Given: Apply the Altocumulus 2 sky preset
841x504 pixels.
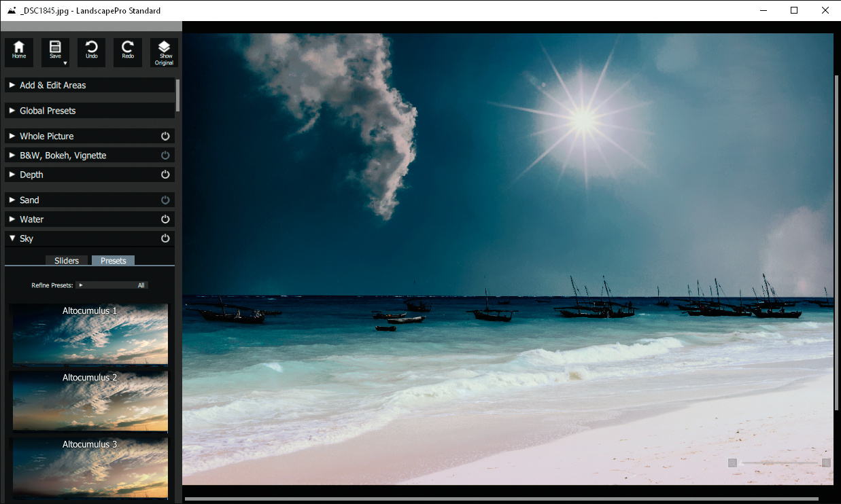Looking at the screenshot, I should pyautogui.click(x=90, y=401).
